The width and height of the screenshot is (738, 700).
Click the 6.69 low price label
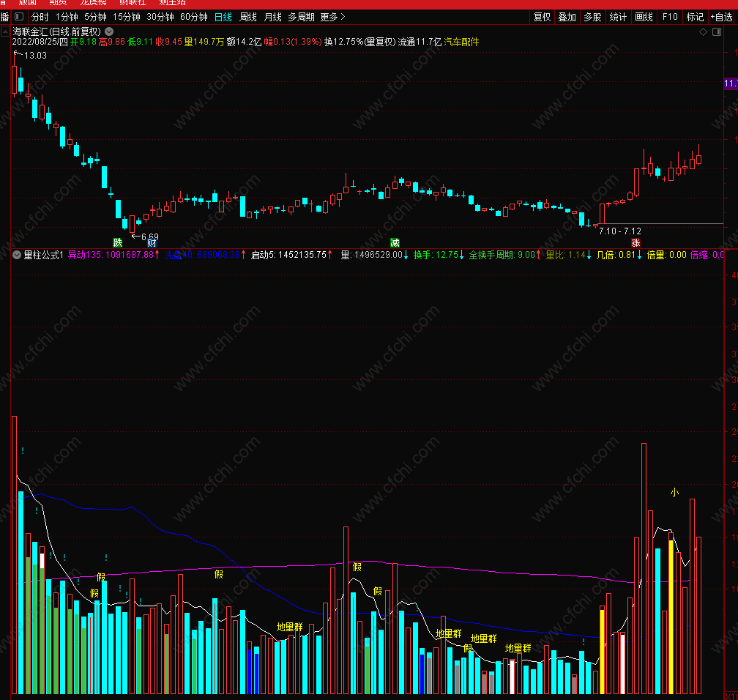[x=150, y=237]
